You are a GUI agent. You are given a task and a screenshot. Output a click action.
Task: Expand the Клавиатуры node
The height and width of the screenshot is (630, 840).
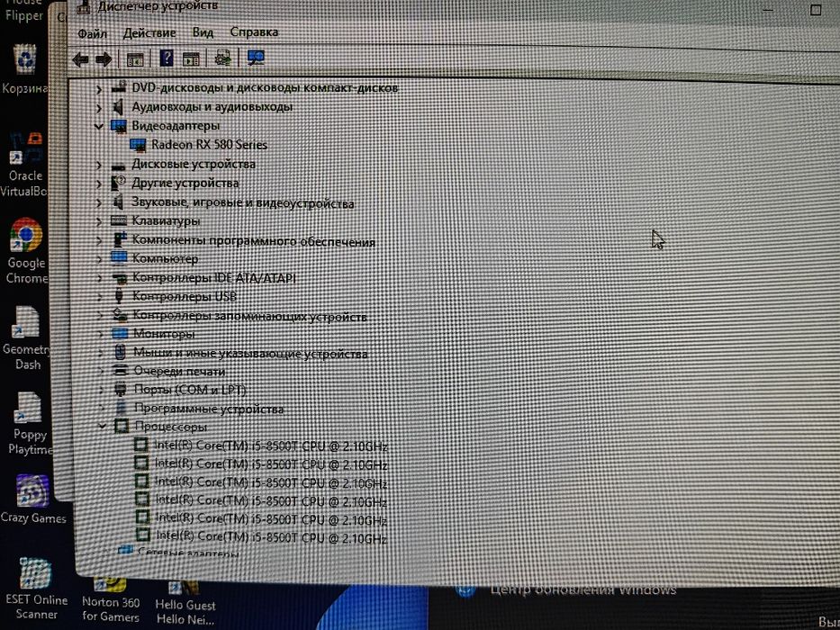click(99, 221)
